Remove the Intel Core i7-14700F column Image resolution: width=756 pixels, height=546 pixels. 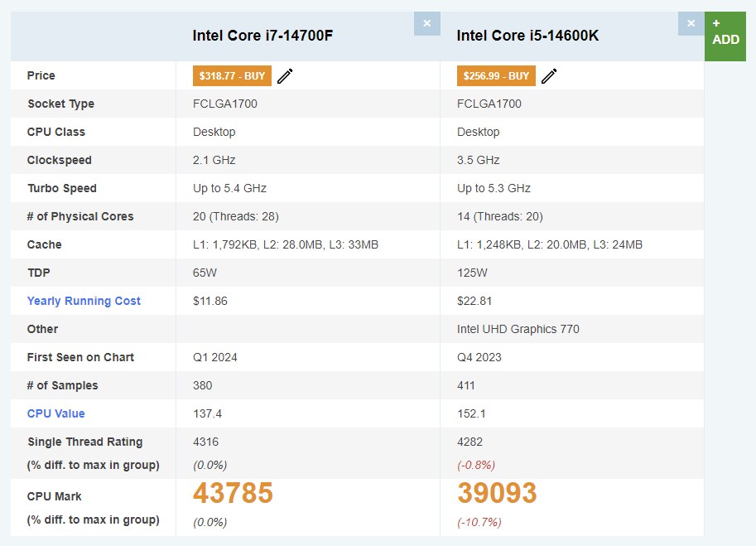tap(426, 24)
